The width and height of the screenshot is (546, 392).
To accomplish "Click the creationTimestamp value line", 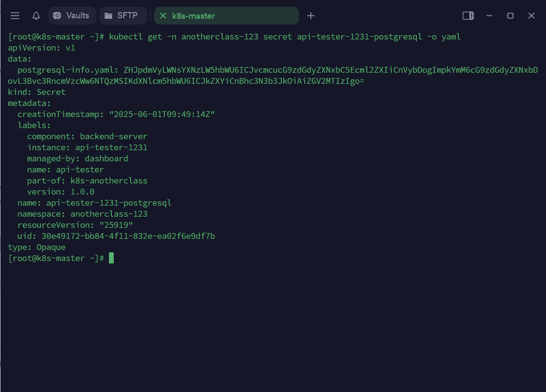I will (116, 115).
